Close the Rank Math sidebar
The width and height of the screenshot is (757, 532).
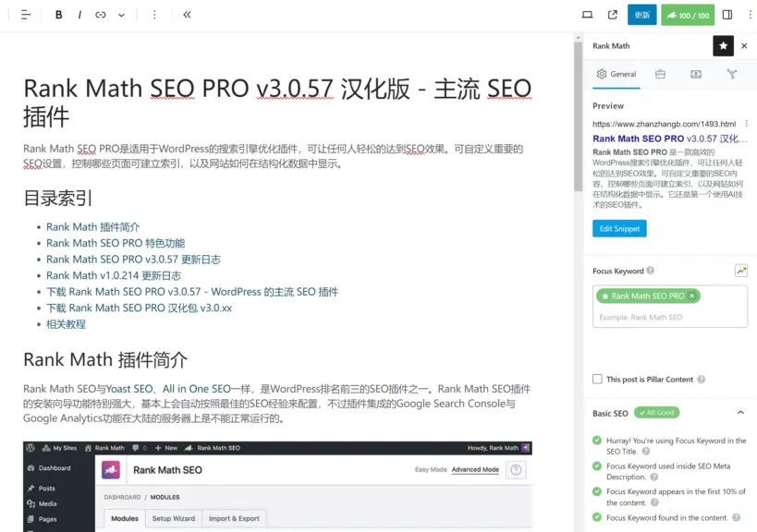pos(744,46)
